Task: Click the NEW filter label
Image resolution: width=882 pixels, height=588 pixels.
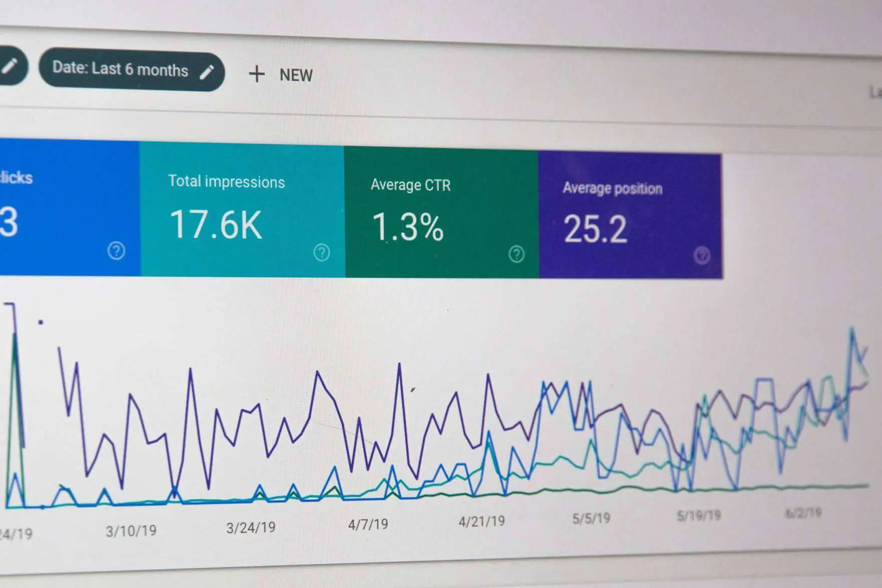Action: 296,75
